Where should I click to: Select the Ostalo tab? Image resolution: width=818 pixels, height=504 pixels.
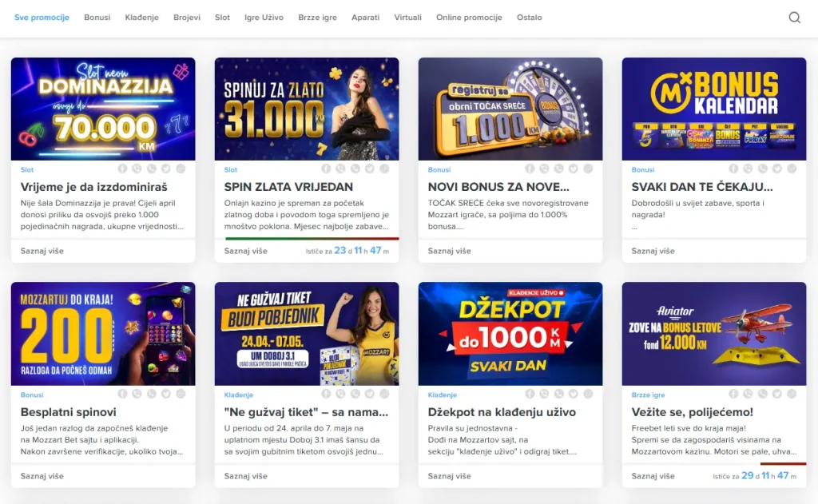click(x=530, y=18)
